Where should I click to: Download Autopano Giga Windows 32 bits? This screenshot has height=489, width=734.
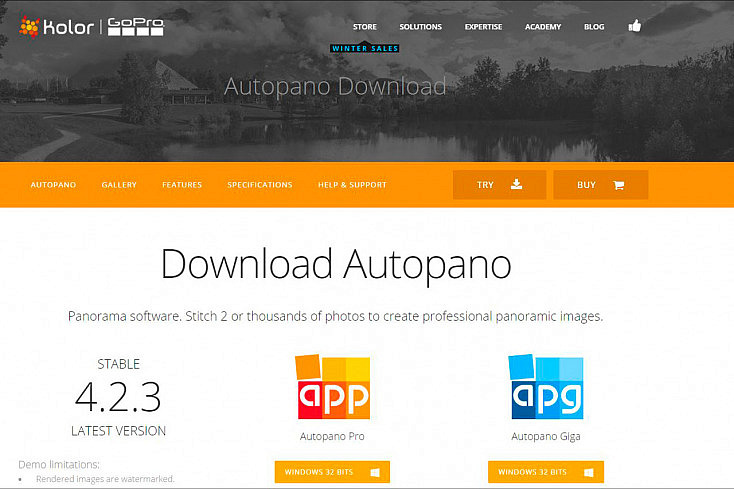pos(546,472)
